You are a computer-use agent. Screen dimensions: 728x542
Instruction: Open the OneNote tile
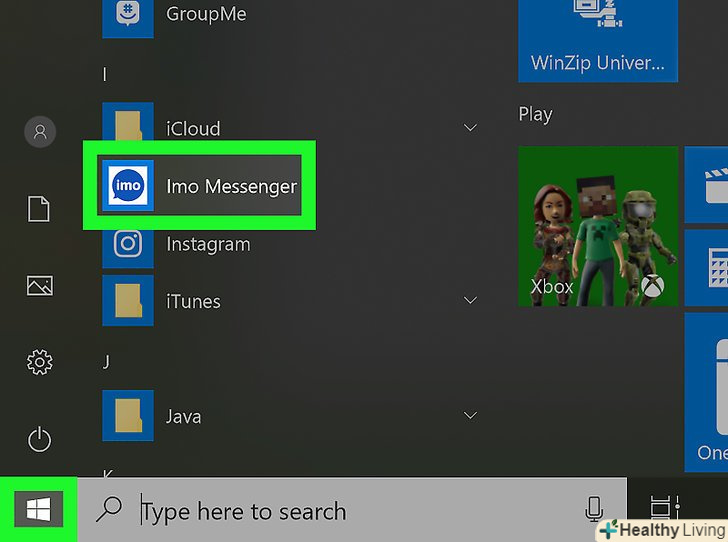(706, 392)
